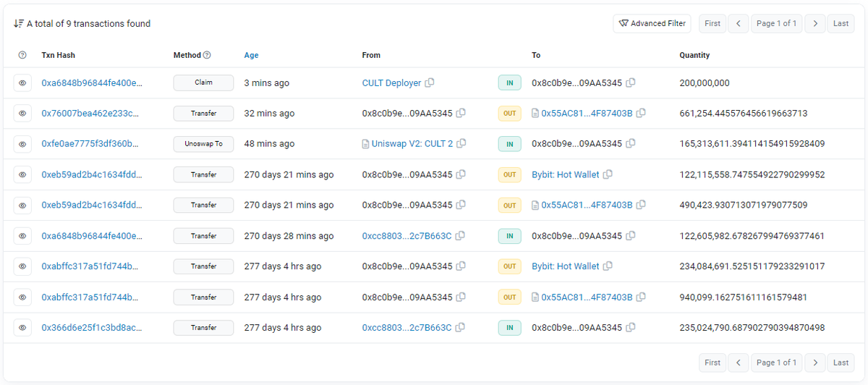Click contract file icon before Uniswap V2: CULT 2
Viewport: 868px width, 385px height.
coord(365,144)
